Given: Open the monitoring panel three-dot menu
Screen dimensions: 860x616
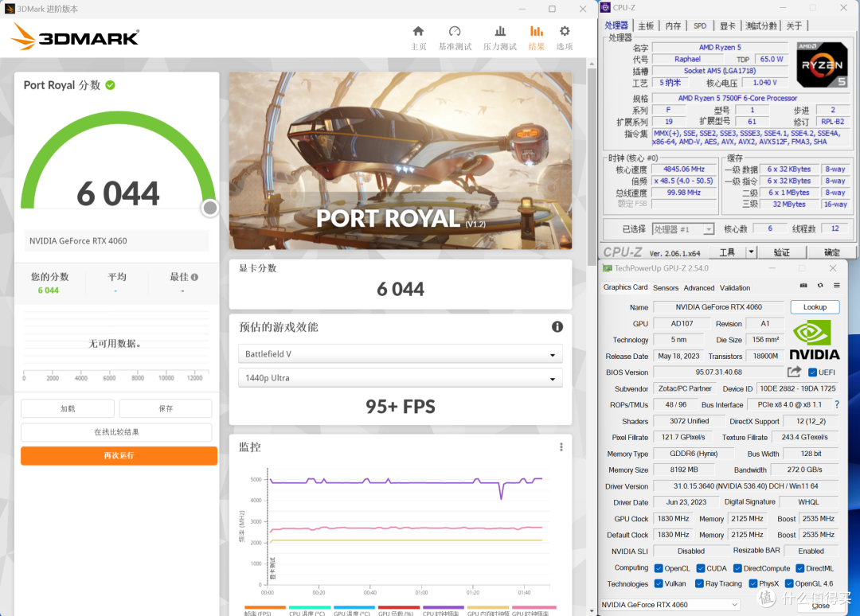Looking at the screenshot, I should pyautogui.click(x=561, y=447).
